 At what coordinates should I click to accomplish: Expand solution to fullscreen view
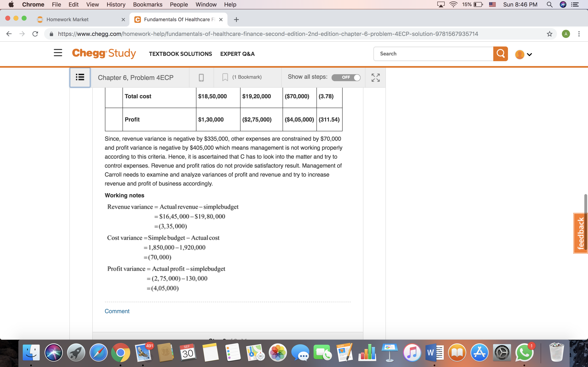pyautogui.click(x=375, y=78)
